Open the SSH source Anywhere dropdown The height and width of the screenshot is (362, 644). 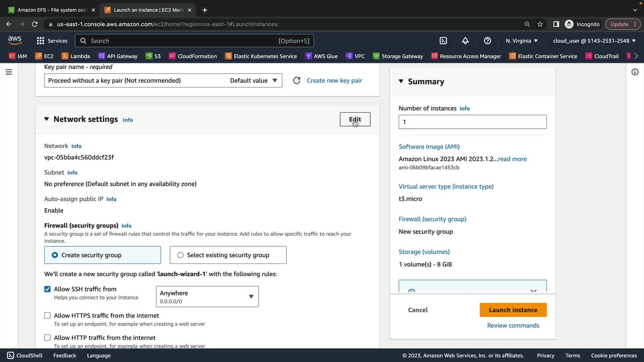tap(207, 296)
